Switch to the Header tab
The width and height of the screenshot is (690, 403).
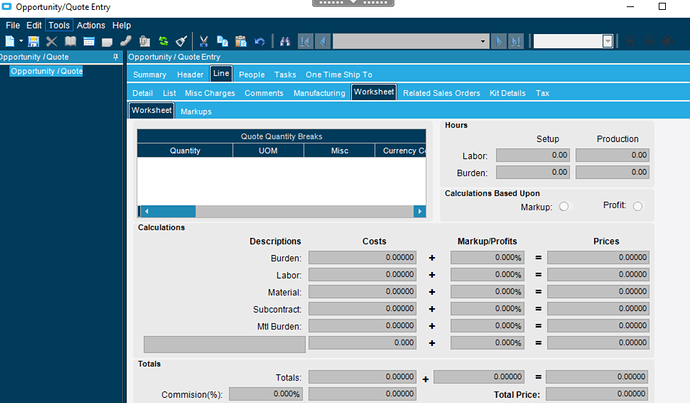(190, 75)
